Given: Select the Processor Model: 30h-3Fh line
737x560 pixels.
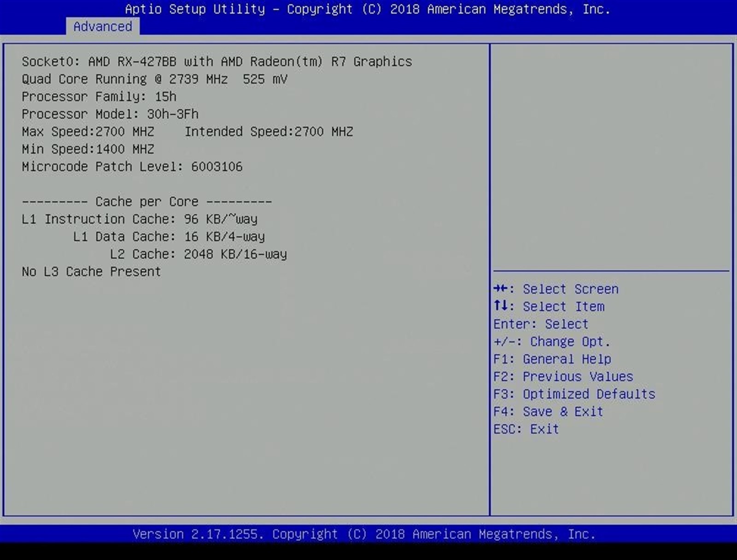Looking at the screenshot, I should [x=110, y=114].
